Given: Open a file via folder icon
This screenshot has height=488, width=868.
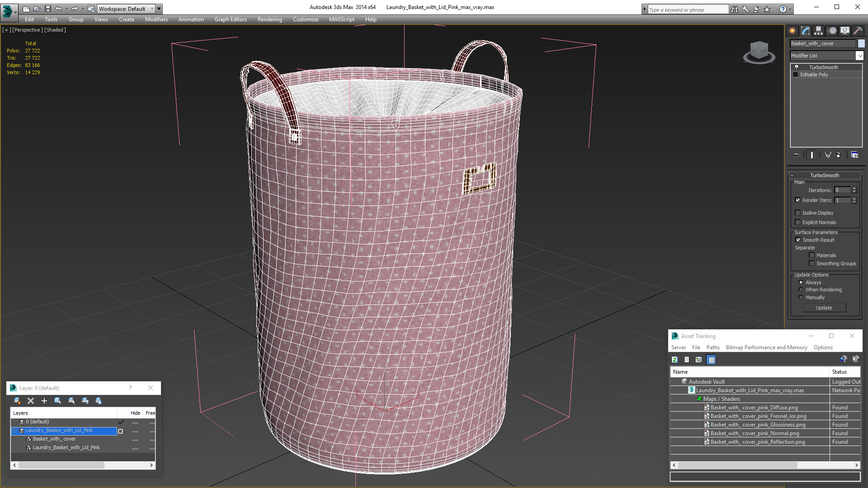Looking at the screenshot, I should click(37, 9).
